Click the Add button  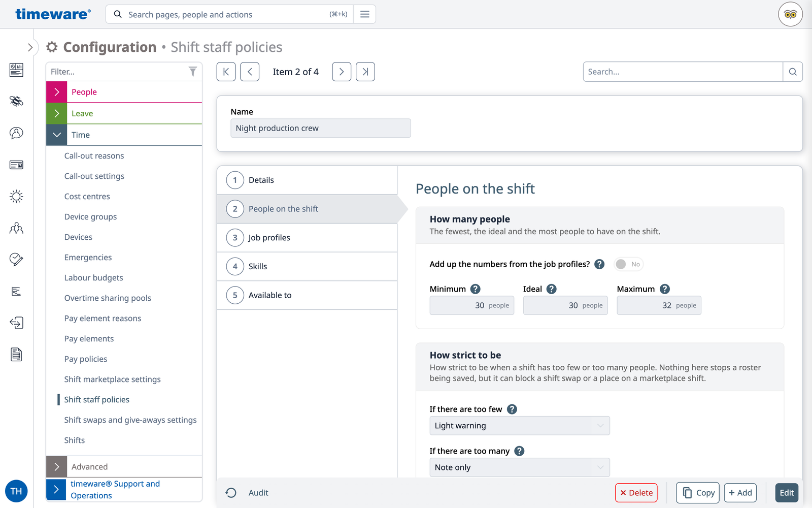pos(740,493)
